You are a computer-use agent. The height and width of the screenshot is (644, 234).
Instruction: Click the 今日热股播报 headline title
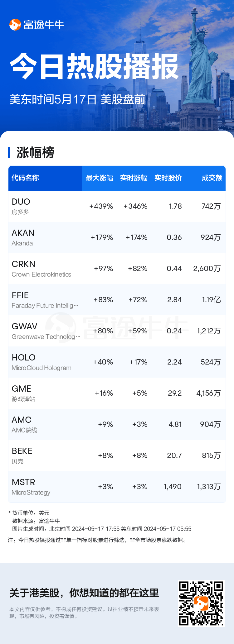tap(94, 66)
